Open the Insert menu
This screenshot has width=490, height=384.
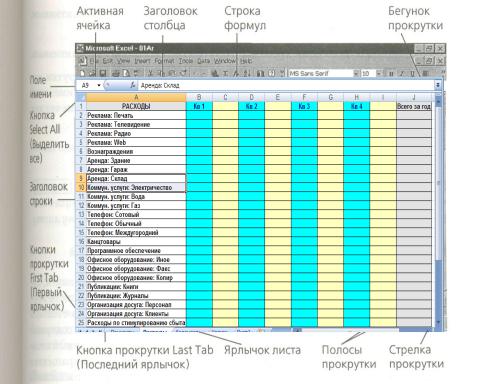(x=142, y=61)
